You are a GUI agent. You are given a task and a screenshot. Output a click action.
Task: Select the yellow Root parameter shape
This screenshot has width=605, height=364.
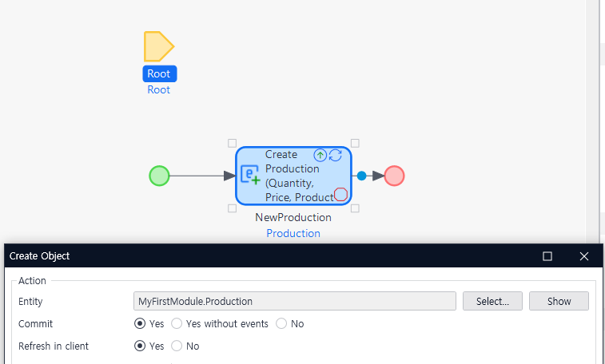(x=159, y=46)
